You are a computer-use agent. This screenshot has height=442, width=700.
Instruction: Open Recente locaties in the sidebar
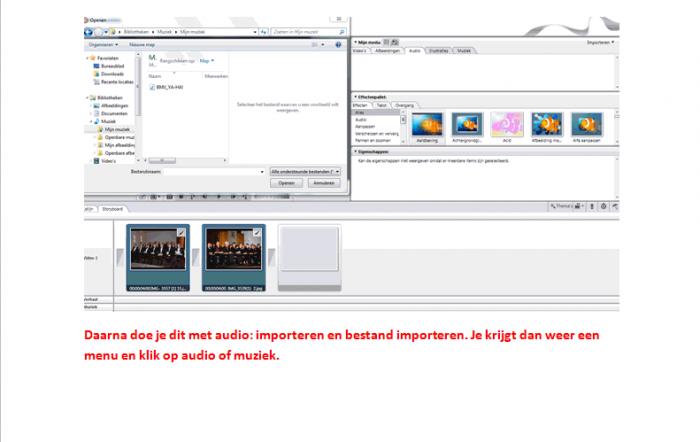tap(113, 82)
